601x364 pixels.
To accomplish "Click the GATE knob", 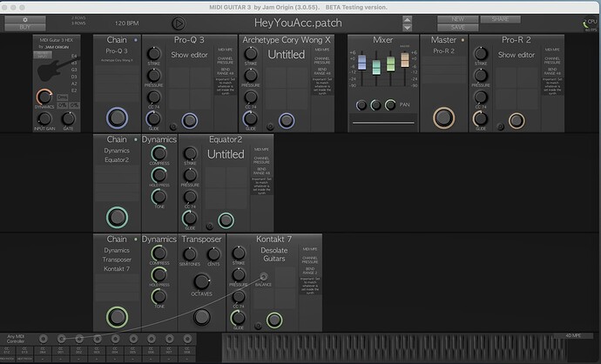I will (x=68, y=118).
